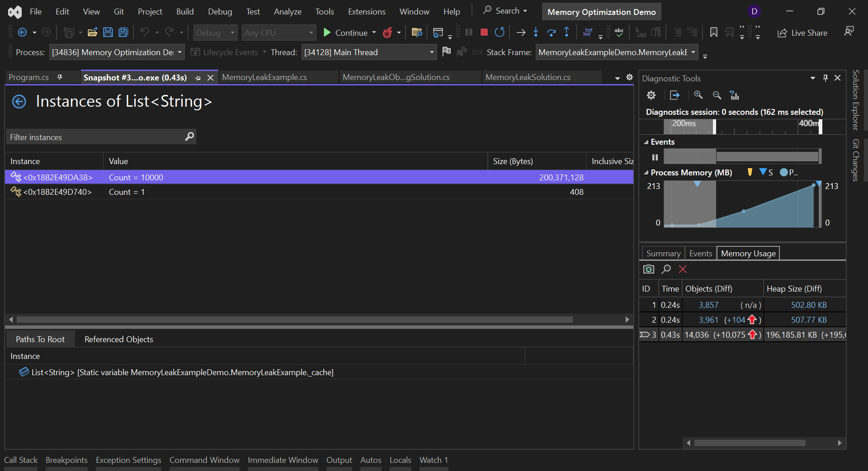The height and width of the screenshot is (471, 868).
Task: Unpin the Program.cs tab
Action: click(x=60, y=77)
